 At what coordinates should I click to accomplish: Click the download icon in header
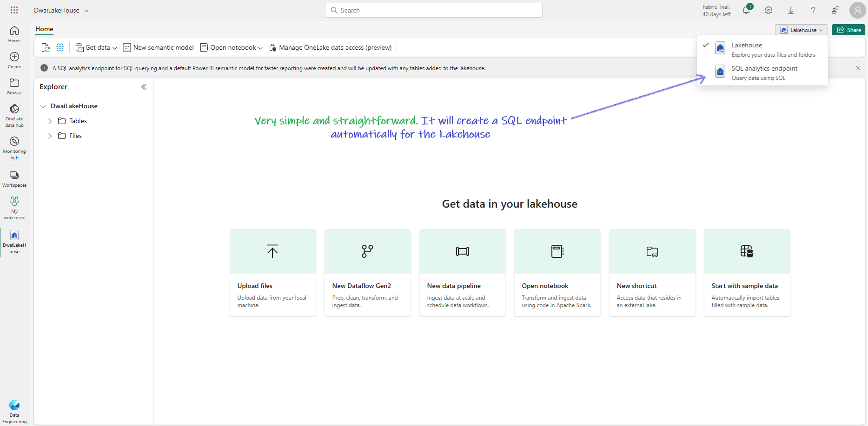pos(791,10)
